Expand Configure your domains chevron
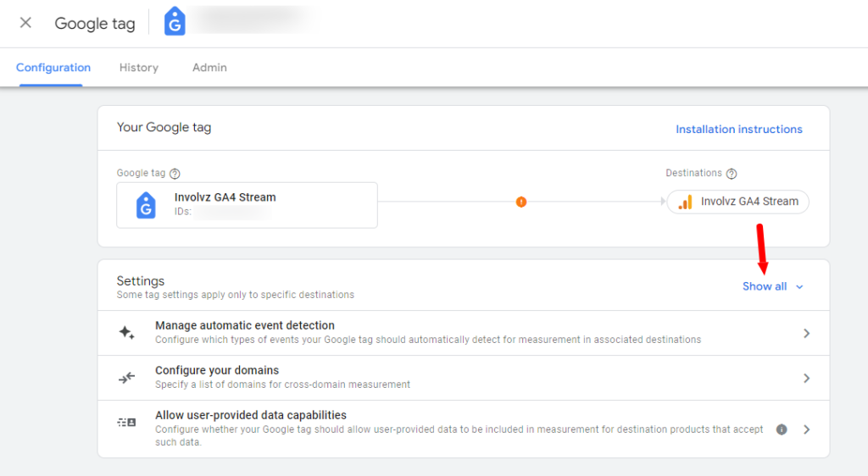The image size is (868, 476). pyautogui.click(x=807, y=378)
